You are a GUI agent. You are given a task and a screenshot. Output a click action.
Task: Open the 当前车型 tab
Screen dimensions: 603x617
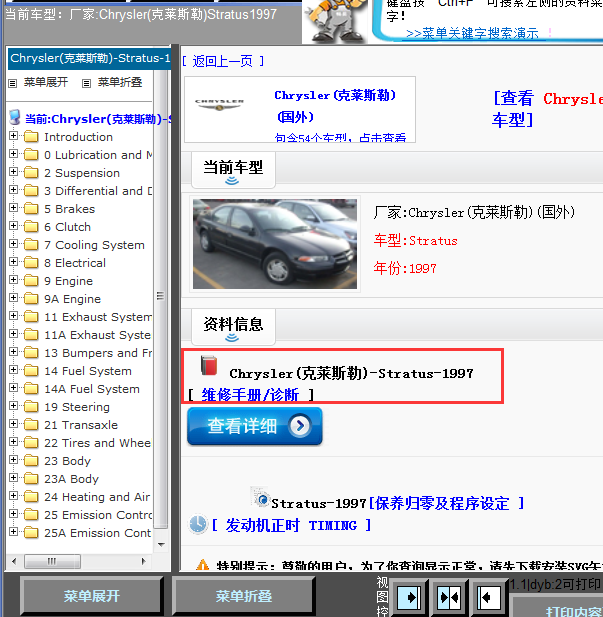point(233,170)
